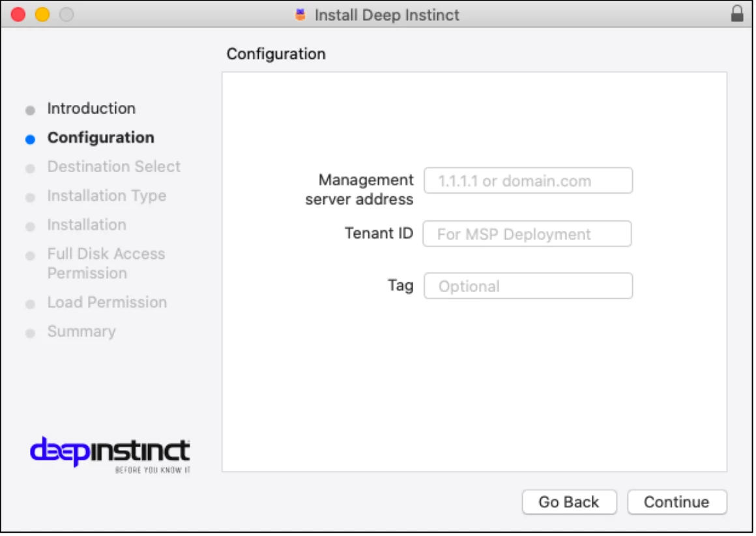
Task: Select the Configuration step in sidebar
Action: click(101, 138)
